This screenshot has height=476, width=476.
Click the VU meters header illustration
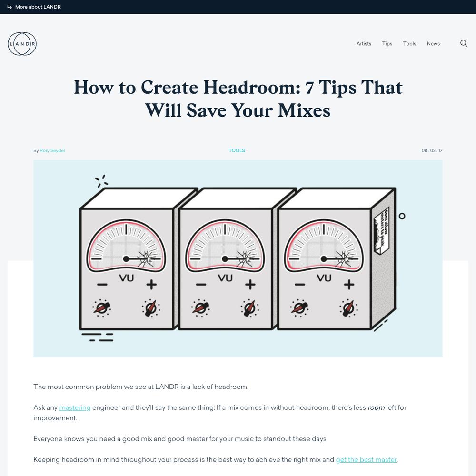[x=238, y=258]
